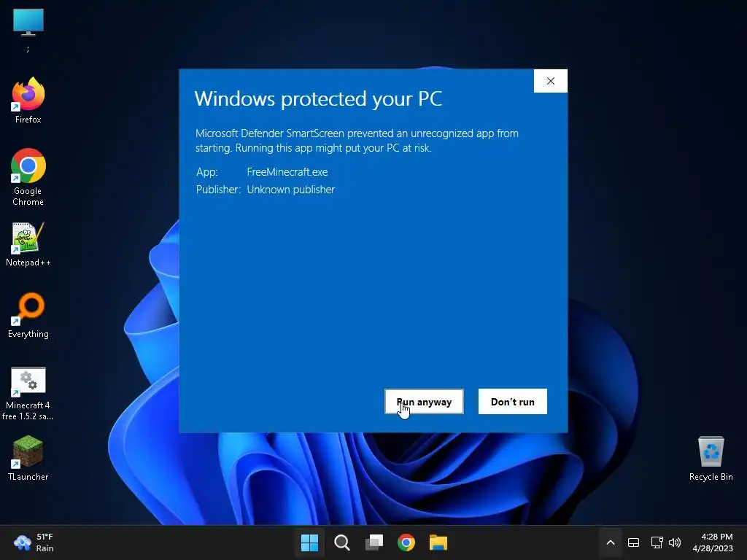Show hidden system tray icons chevron
The image size is (747, 560).
click(x=611, y=542)
